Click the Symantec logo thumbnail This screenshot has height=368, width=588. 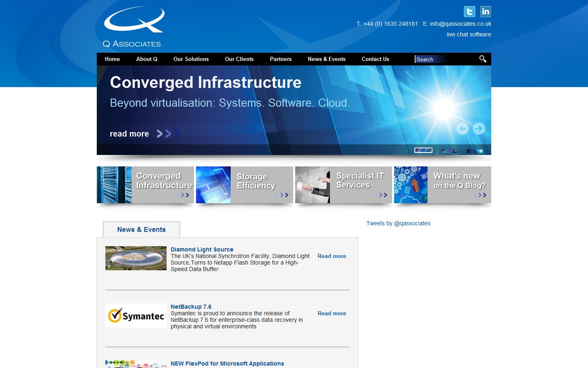(136, 315)
